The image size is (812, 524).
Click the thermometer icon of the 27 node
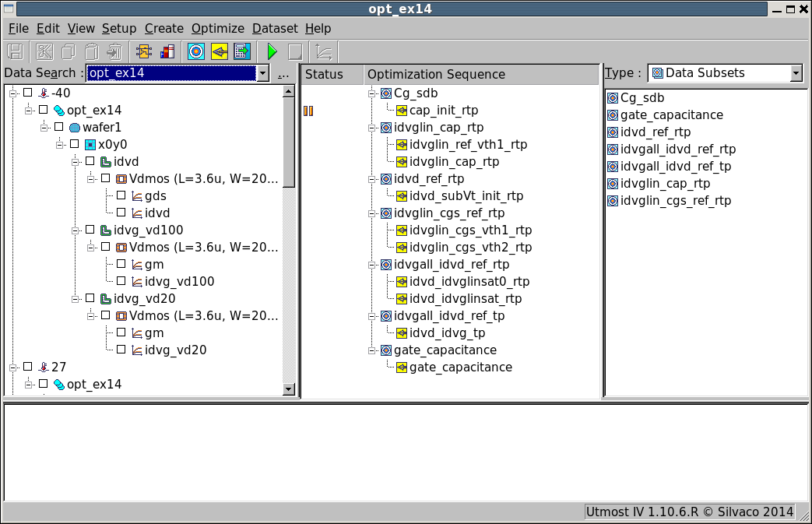tap(44, 367)
